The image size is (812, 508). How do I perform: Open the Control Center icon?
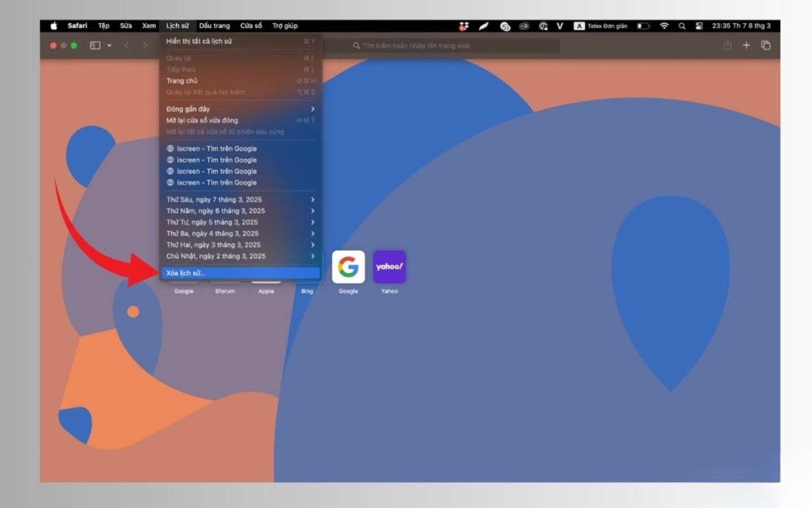[x=699, y=26]
